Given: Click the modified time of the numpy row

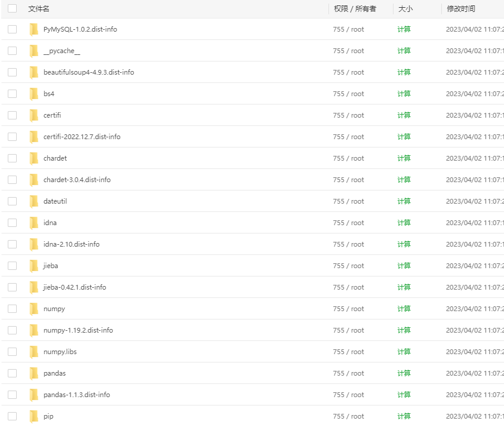Looking at the screenshot, I should click(x=475, y=309).
